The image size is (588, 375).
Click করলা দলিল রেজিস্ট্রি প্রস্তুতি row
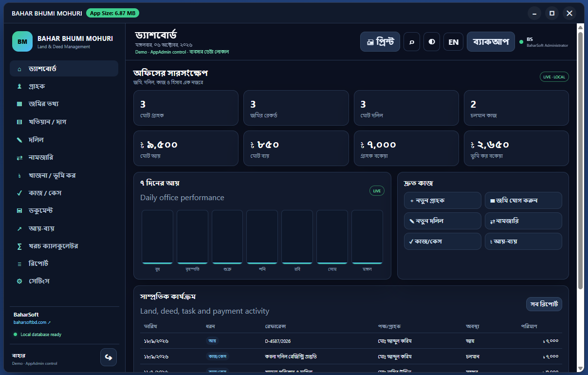pos(351,356)
